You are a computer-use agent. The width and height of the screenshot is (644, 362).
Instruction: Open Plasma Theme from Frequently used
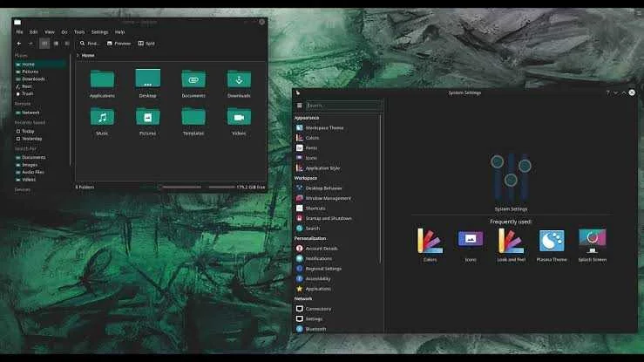pos(552,245)
